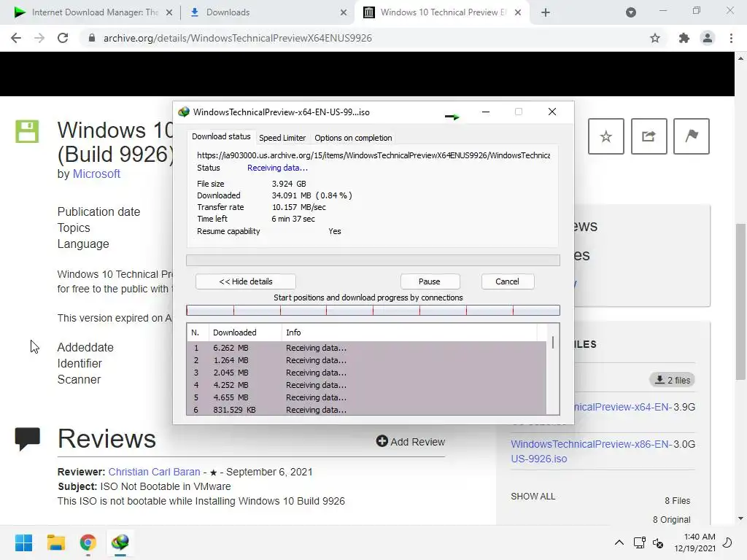Click the night mode moon tray icon
This screenshot has height=560, width=747.
pos(727,542)
